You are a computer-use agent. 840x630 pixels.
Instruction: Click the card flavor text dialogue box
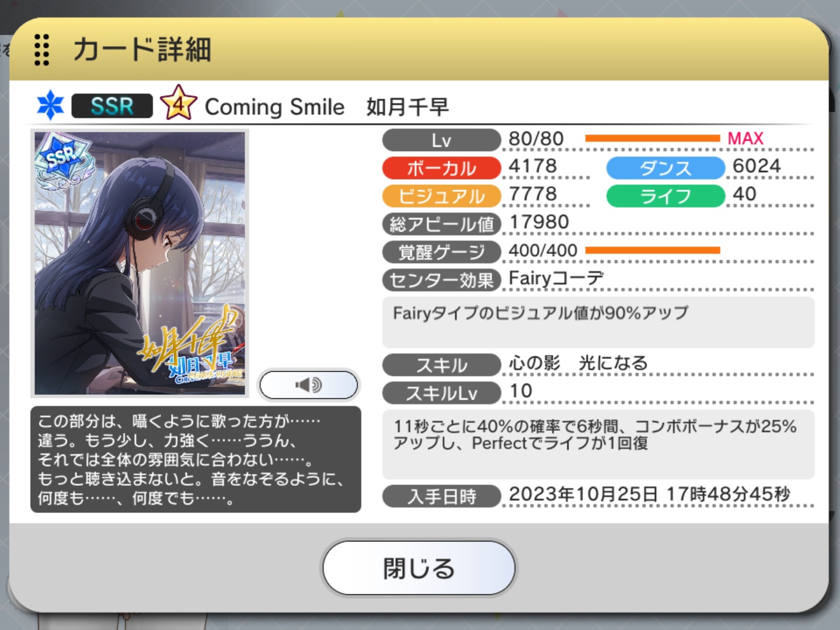pyautogui.click(x=196, y=460)
